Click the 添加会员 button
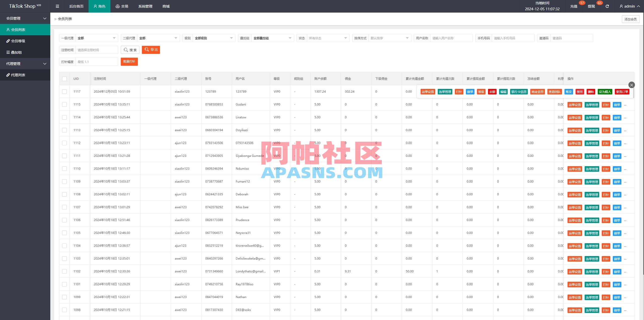 [x=630, y=19]
